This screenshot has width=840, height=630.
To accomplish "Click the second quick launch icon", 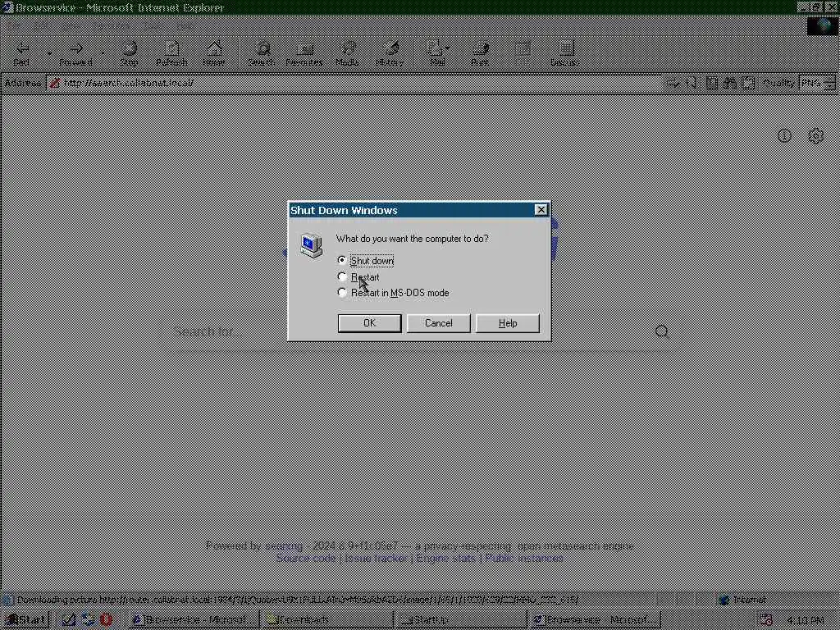I will (x=88, y=620).
